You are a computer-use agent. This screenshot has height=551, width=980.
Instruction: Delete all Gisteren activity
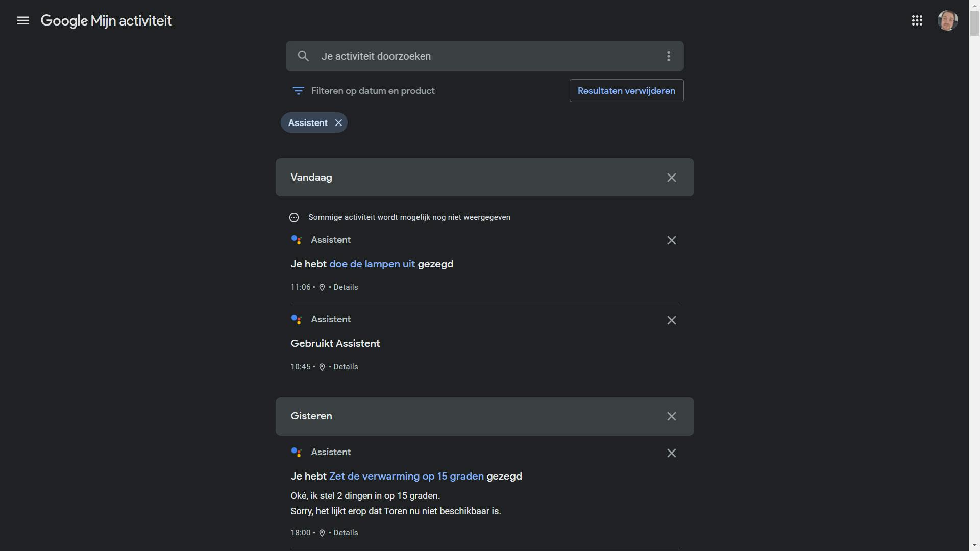671,416
